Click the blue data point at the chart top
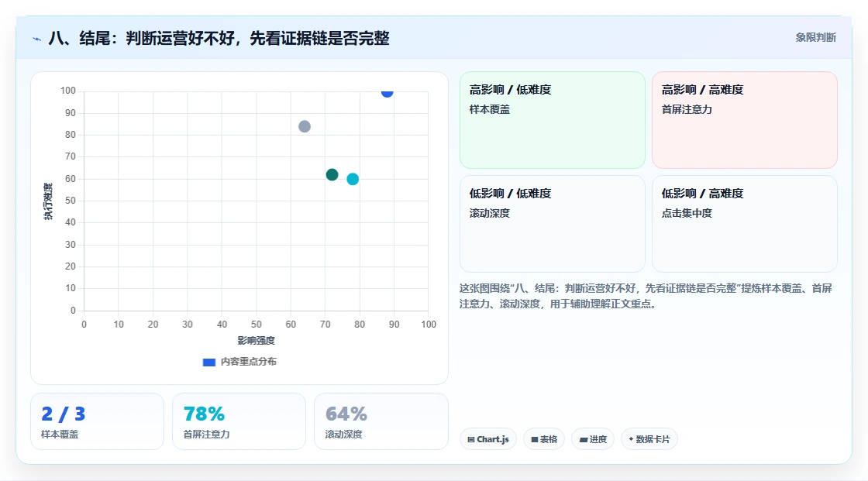868x481 pixels. click(387, 92)
